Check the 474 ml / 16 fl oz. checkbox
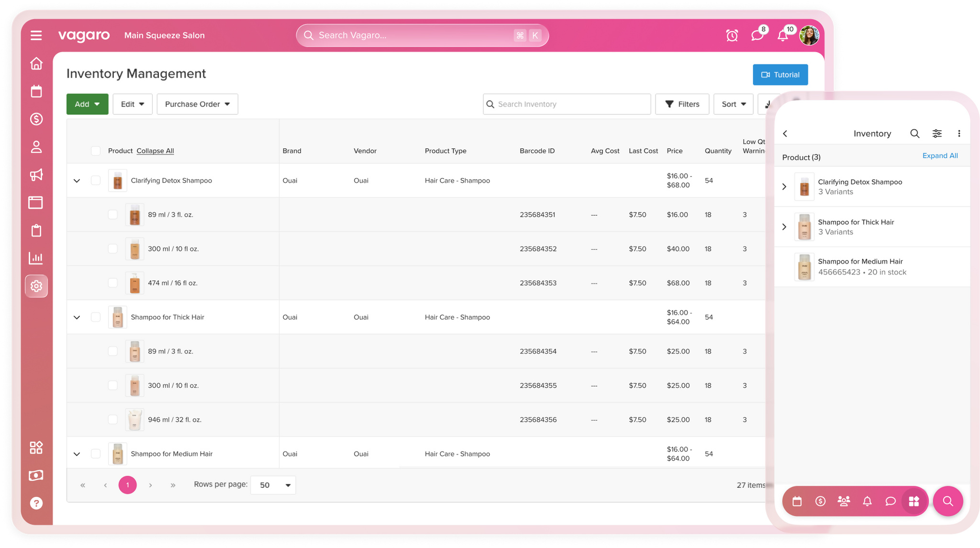The width and height of the screenshot is (980, 548). (113, 283)
